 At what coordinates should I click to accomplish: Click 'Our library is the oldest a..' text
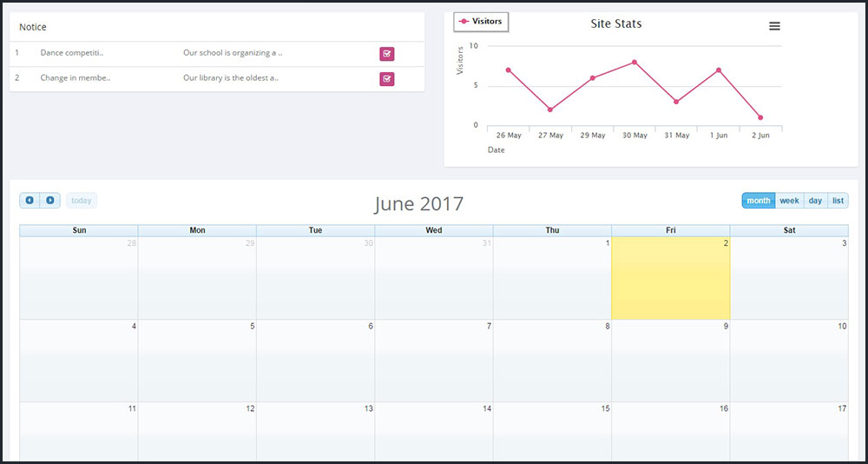click(231, 78)
